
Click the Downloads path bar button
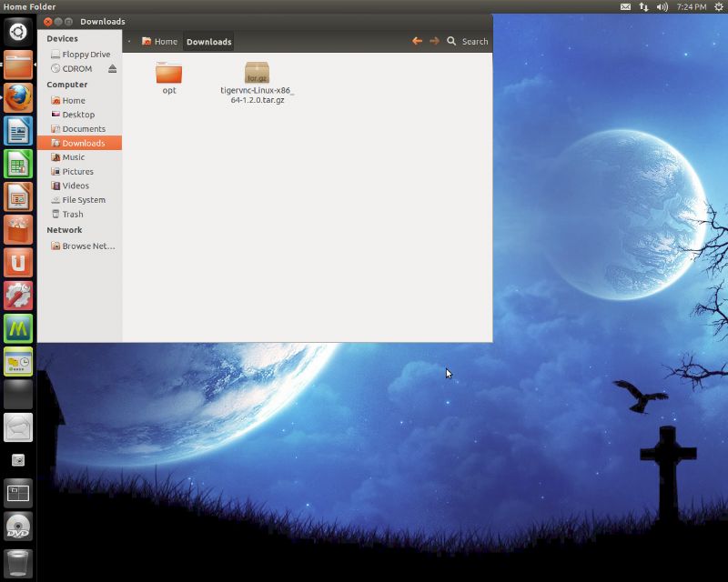click(208, 41)
